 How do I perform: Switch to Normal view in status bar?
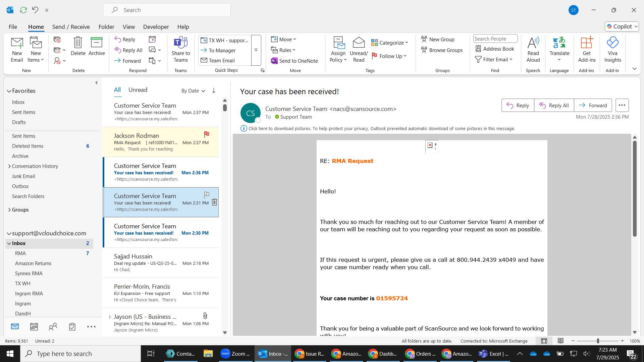click(x=544, y=341)
